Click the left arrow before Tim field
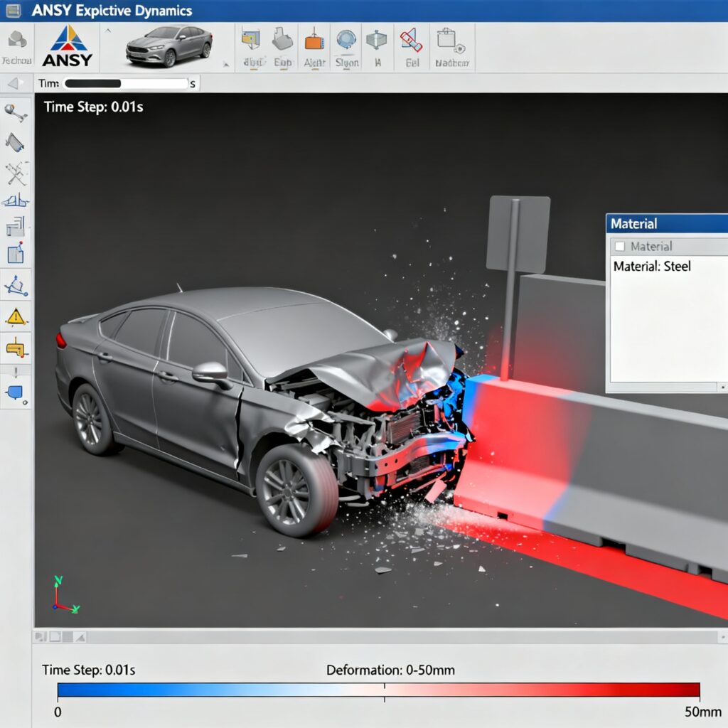This screenshot has height=728, width=728. [x=14, y=84]
